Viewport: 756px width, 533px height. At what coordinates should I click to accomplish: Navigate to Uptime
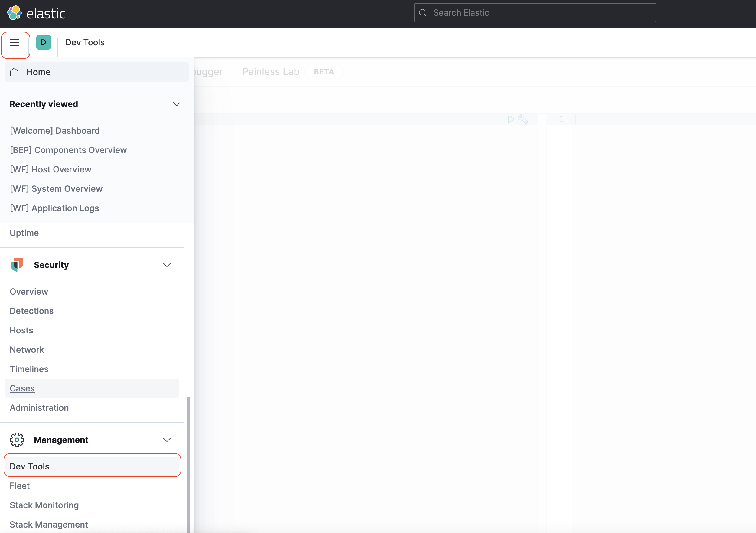(x=24, y=233)
